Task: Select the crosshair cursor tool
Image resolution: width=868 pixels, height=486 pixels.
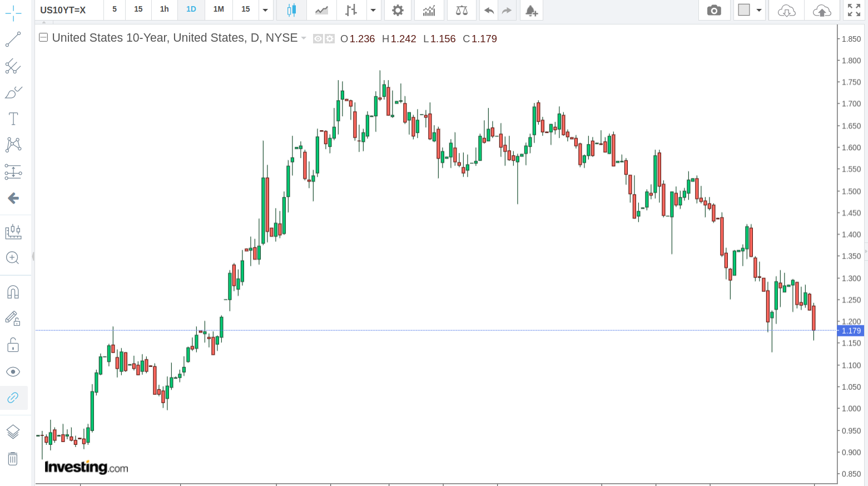Action: click(x=13, y=13)
